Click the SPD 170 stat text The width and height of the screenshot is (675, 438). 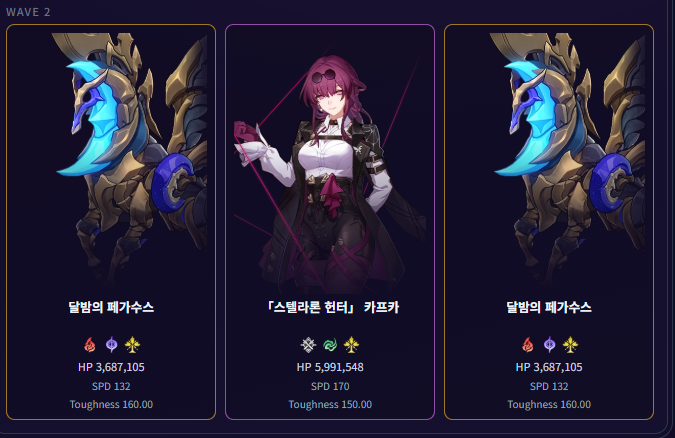[330, 386]
